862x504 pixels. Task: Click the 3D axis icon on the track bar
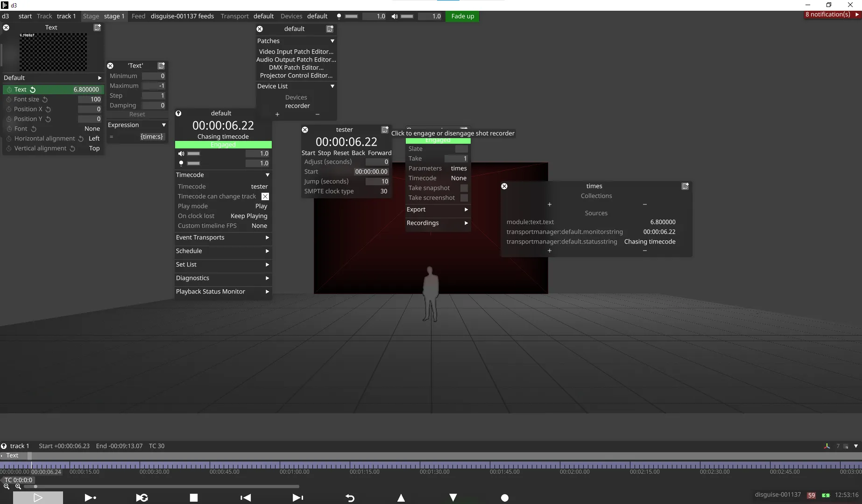pos(827,446)
